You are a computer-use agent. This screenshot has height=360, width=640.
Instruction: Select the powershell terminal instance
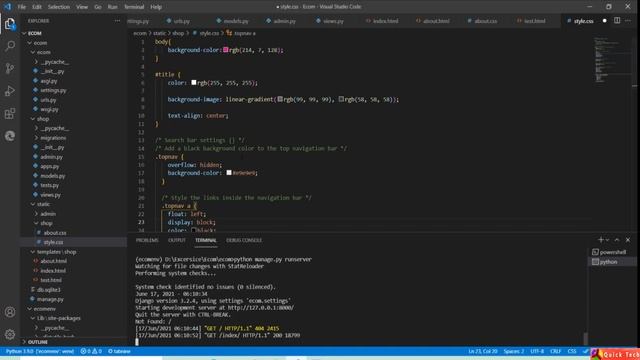click(612, 252)
